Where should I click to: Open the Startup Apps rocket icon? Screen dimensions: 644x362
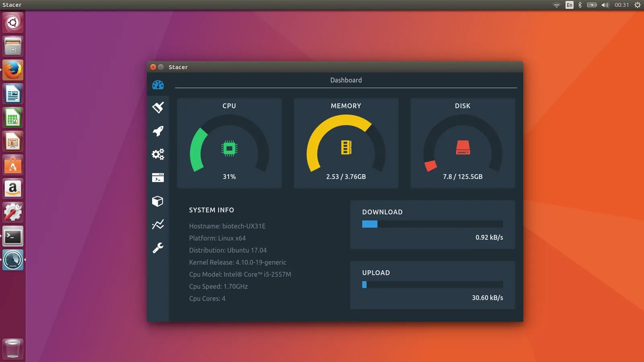158,131
